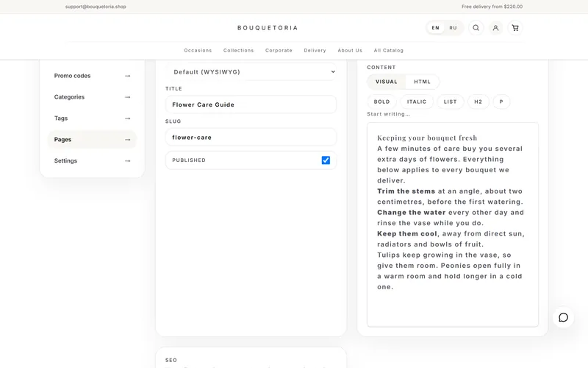The width and height of the screenshot is (588, 368).
Task: Go to Settings section
Action: [x=93, y=160]
